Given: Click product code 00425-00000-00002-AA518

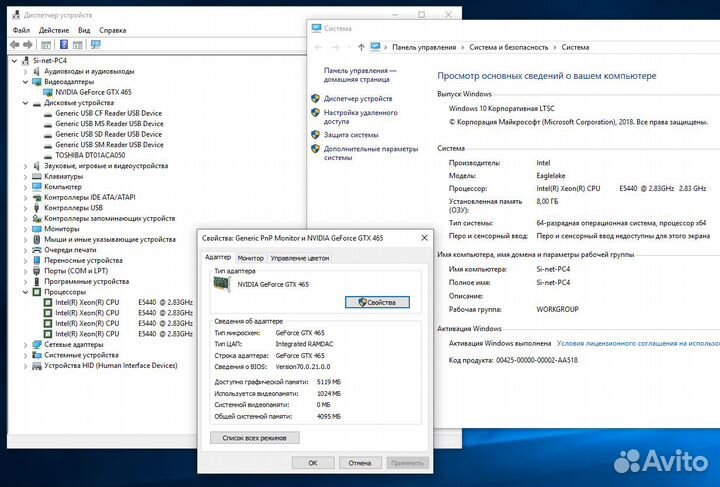Looking at the screenshot, I should pyautogui.click(x=537, y=360).
